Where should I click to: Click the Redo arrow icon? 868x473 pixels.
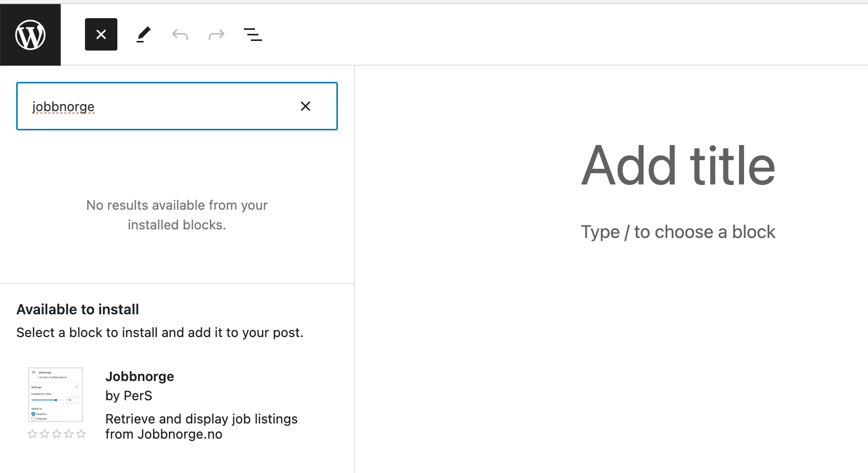pyautogui.click(x=216, y=34)
